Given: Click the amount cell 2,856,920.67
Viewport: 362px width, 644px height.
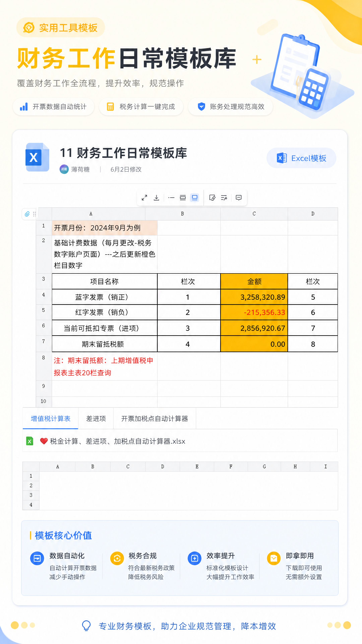Looking at the screenshot, I should (254, 328).
